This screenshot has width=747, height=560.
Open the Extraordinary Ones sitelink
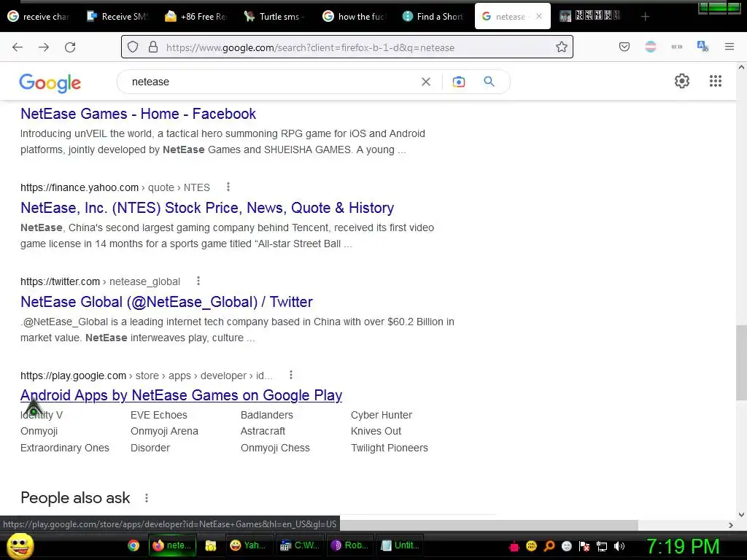coord(65,448)
